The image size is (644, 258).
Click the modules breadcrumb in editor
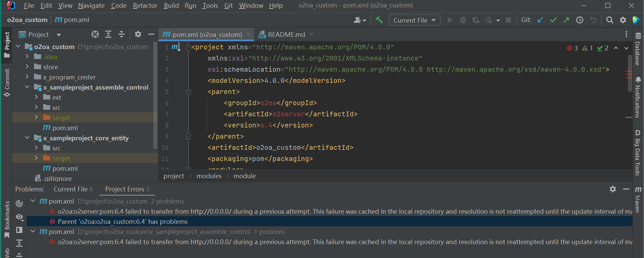pyautogui.click(x=209, y=176)
